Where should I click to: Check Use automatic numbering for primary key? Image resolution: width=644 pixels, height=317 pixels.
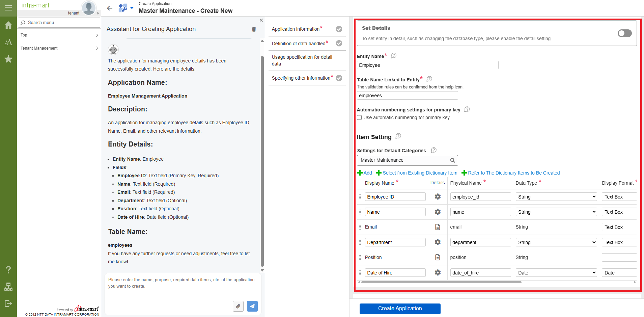coord(360,117)
